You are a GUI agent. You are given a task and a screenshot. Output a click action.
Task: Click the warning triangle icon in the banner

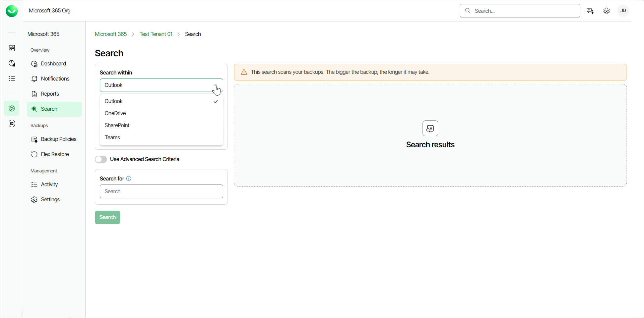[x=244, y=72]
